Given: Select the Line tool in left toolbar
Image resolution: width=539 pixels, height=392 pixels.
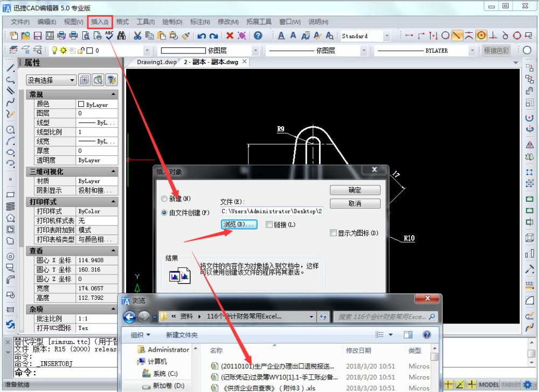Looking at the screenshot, I should pyautogui.click(x=10, y=68).
